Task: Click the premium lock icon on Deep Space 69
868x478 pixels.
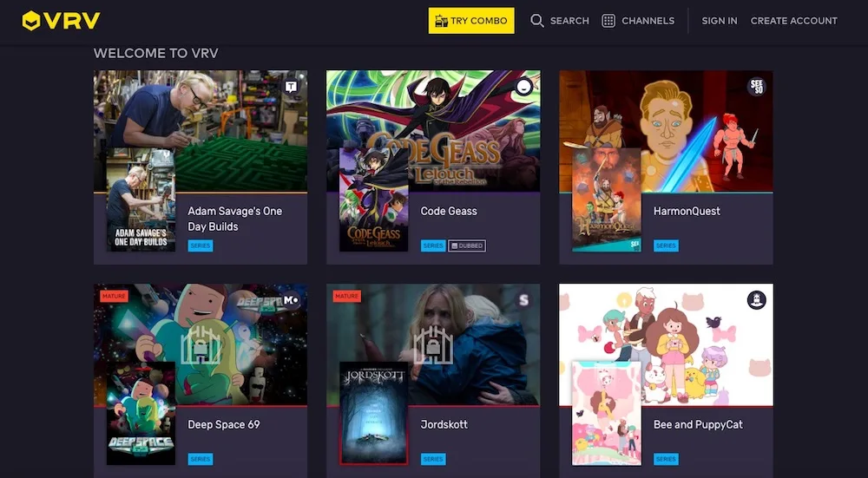Action: pyautogui.click(x=201, y=344)
